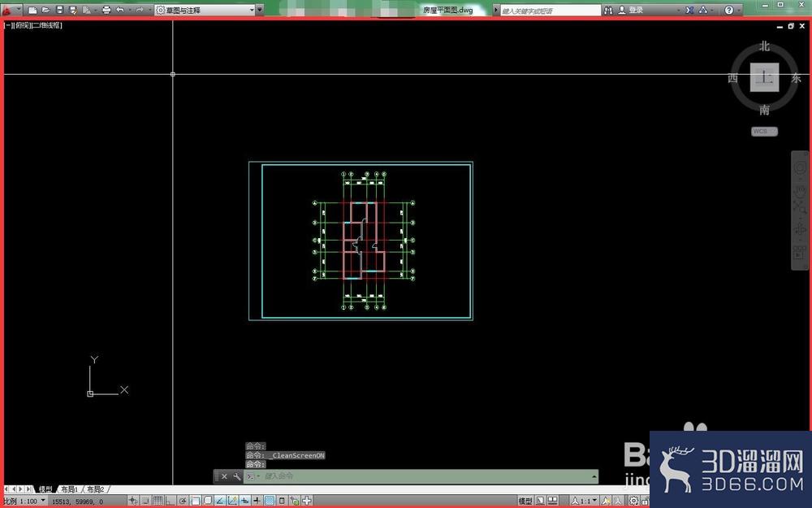This screenshot has height=508, width=812.
Task: Click the Plot (print) icon
Action: pyautogui.click(x=106, y=10)
